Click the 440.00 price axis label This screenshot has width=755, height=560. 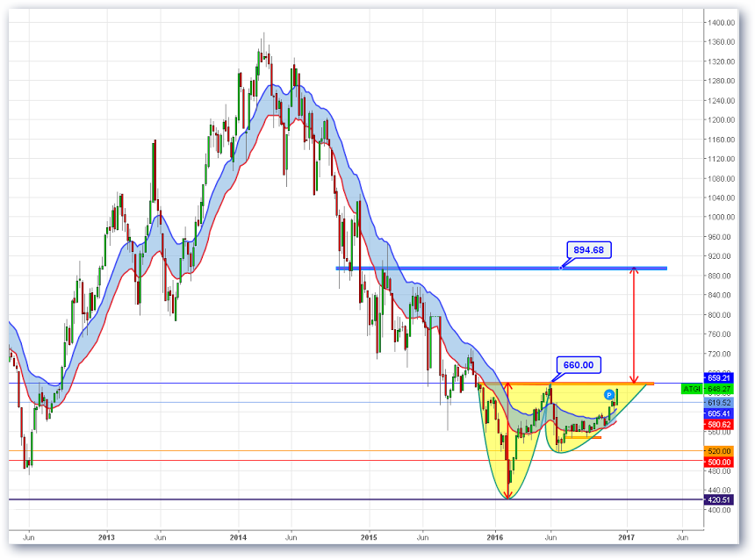click(721, 490)
